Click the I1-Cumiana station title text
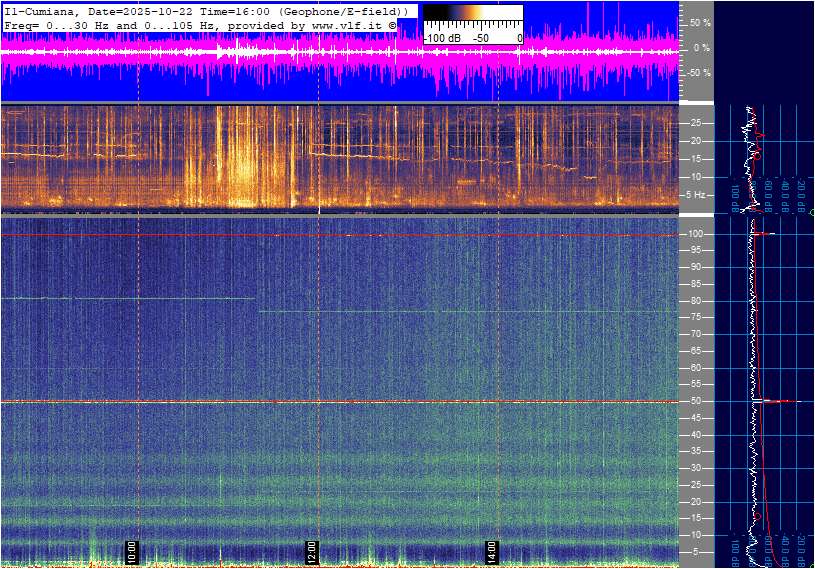815x569 pixels. tap(37, 11)
